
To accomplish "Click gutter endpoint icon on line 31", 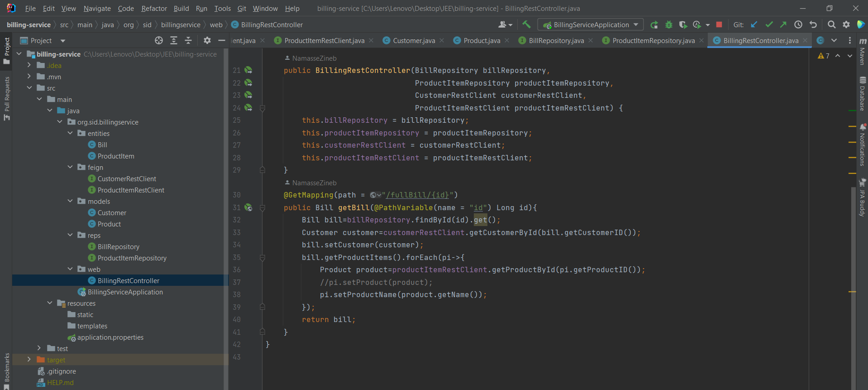I will 248,207.
